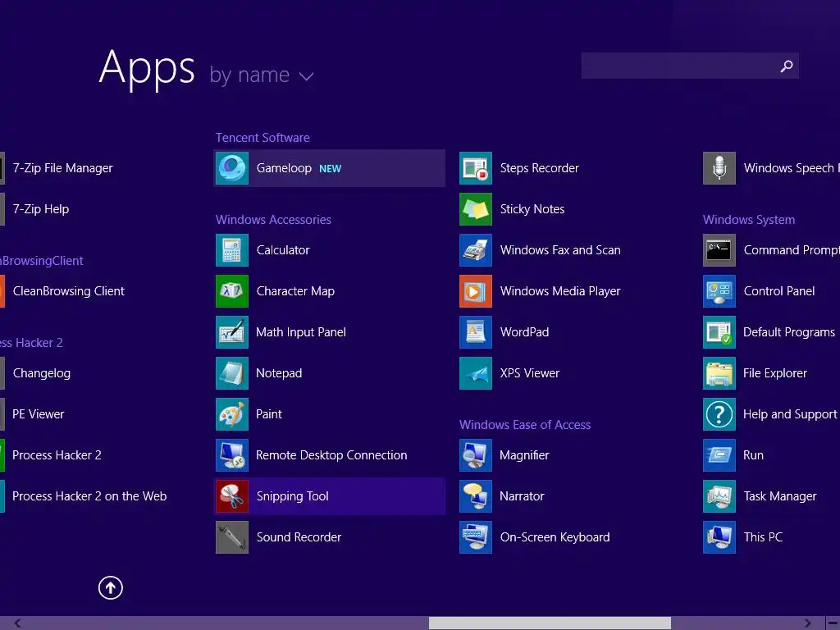This screenshot has height=630, width=840.
Task: Click the Default Programs icon
Action: (x=719, y=332)
